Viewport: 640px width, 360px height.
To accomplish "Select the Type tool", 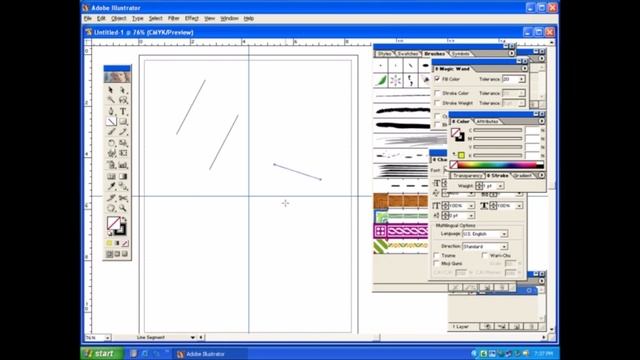I will [123, 111].
